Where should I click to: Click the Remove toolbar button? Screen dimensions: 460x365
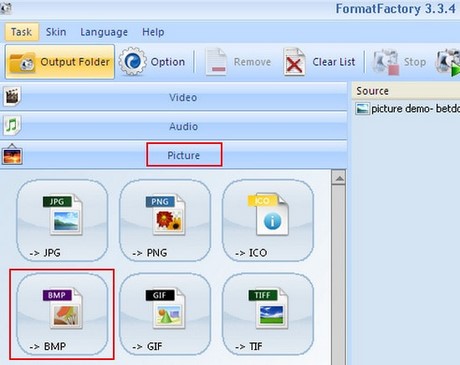(x=238, y=62)
